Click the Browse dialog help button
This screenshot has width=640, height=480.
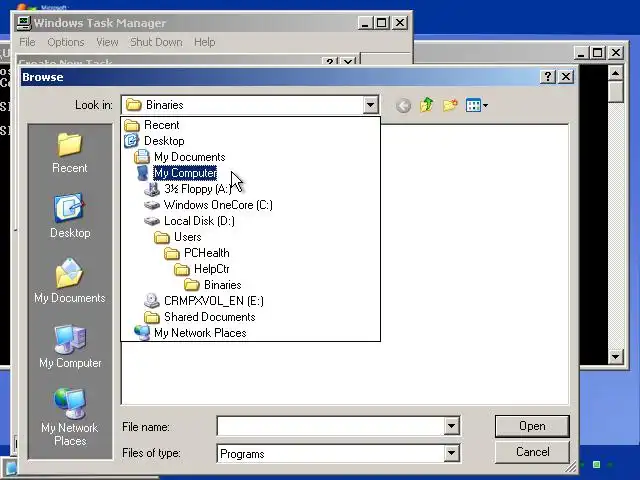click(548, 77)
